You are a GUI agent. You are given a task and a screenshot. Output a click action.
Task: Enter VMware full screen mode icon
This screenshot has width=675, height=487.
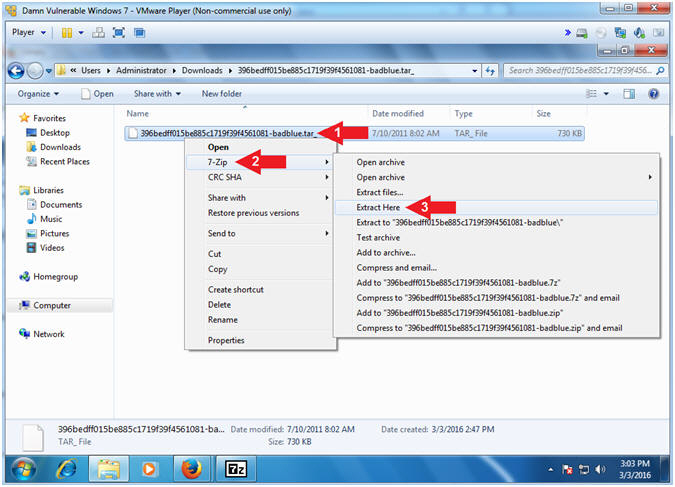click(119, 33)
